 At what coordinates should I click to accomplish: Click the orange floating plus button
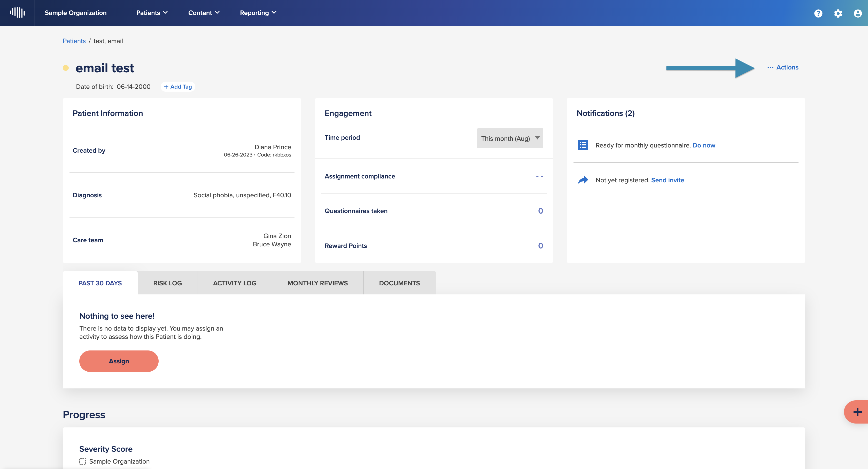click(x=857, y=412)
